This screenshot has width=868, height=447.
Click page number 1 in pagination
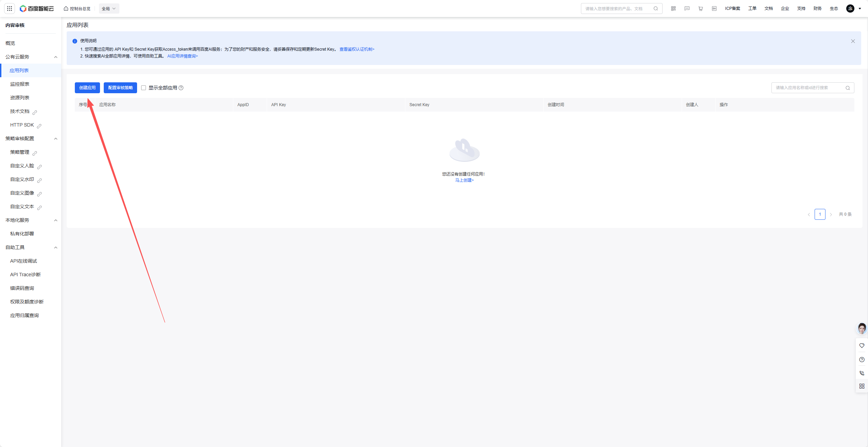tap(820, 214)
